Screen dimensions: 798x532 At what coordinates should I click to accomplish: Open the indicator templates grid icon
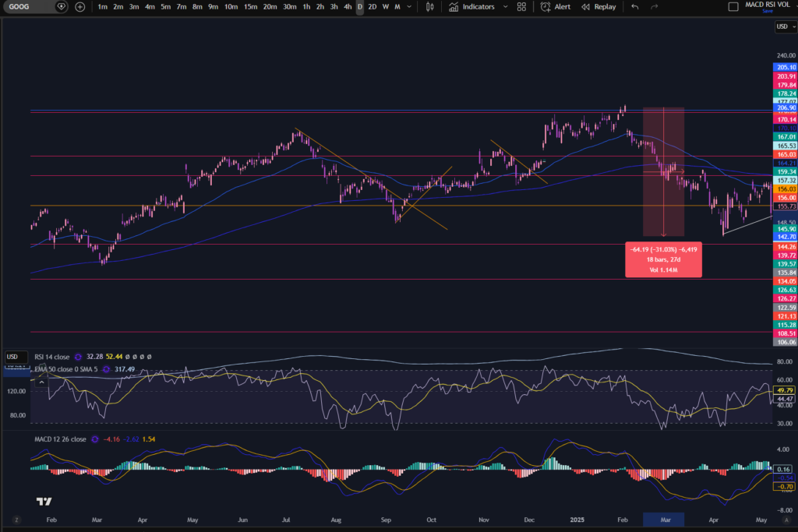click(x=521, y=6)
